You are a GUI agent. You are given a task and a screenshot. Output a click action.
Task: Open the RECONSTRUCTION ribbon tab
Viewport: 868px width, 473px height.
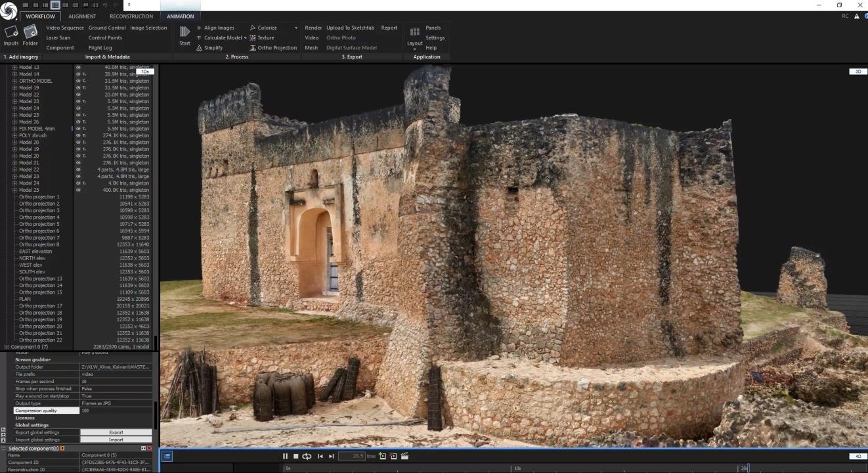click(x=131, y=16)
